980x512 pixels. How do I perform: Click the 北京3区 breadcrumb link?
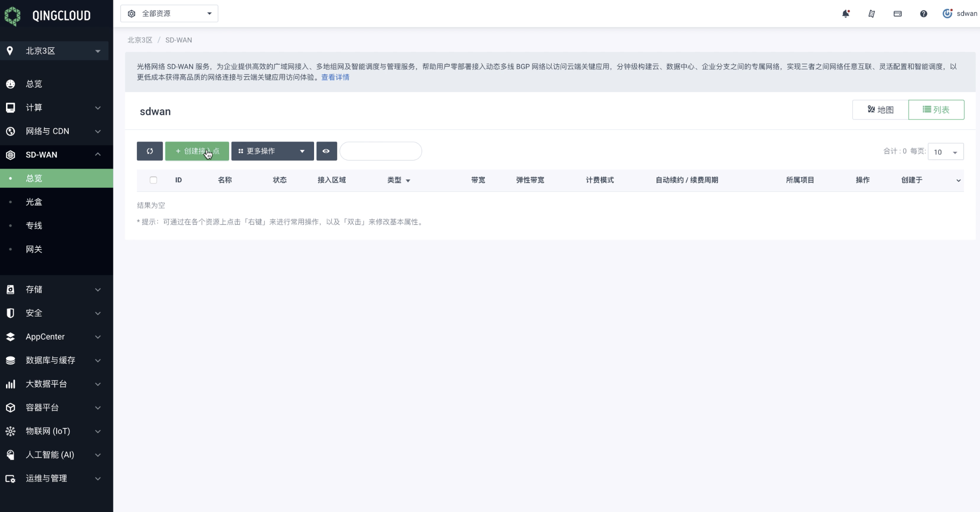point(140,40)
